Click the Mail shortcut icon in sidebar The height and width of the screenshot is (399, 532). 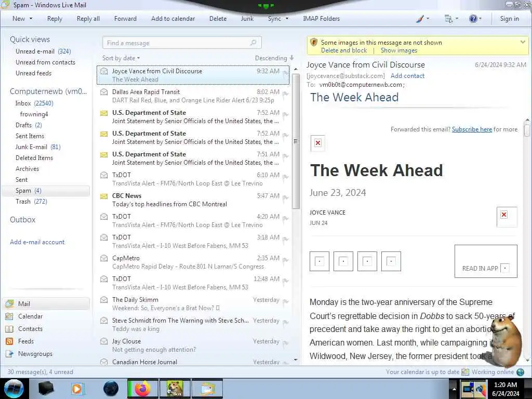point(9,303)
